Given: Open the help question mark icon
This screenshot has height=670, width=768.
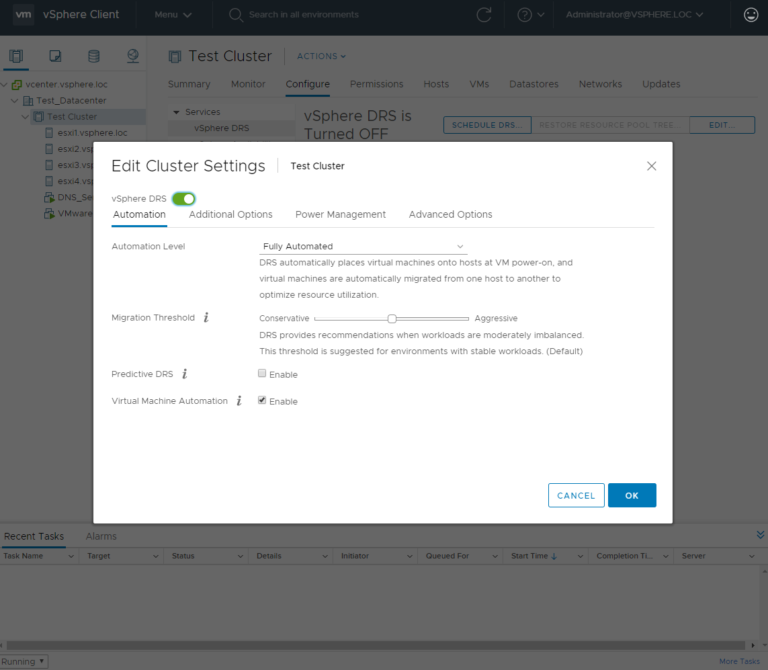Looking at the screenshot, I should (x=525, y=15).
